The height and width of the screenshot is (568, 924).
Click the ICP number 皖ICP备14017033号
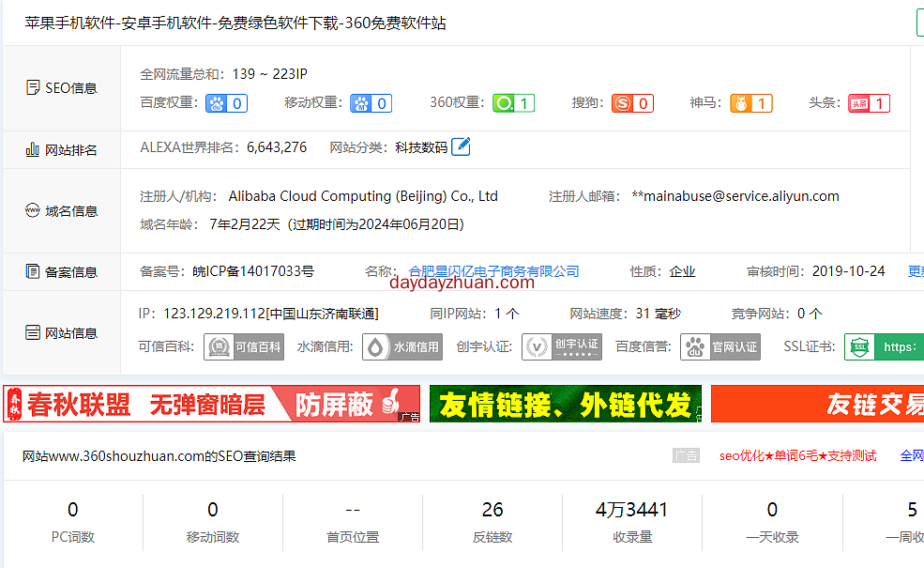coord(253,271)
